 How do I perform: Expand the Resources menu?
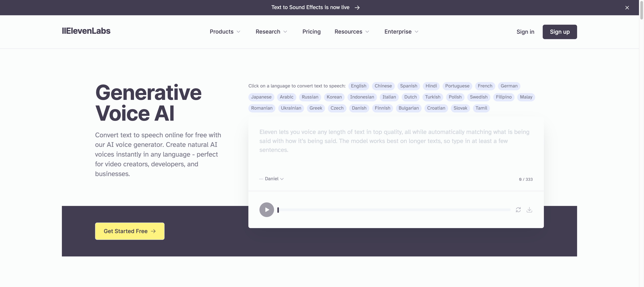coord(352,32)
